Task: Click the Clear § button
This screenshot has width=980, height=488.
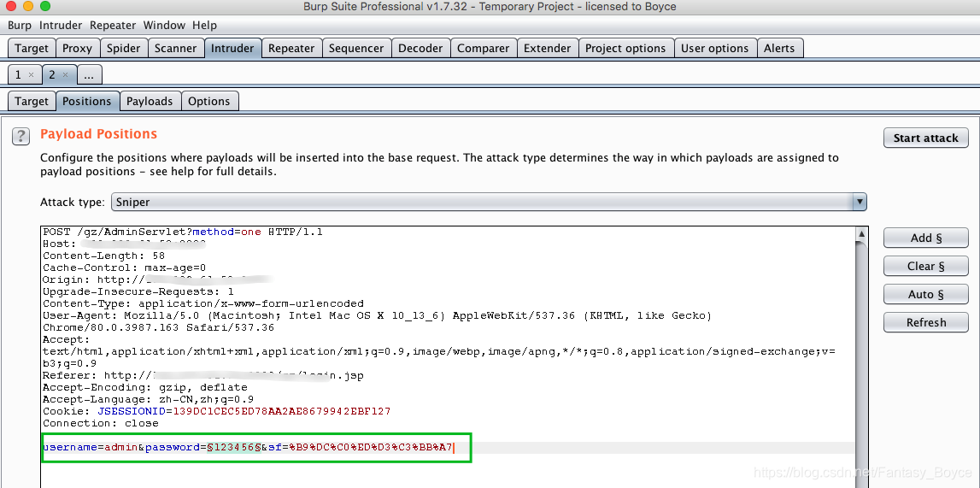Action: coord(925,266)
